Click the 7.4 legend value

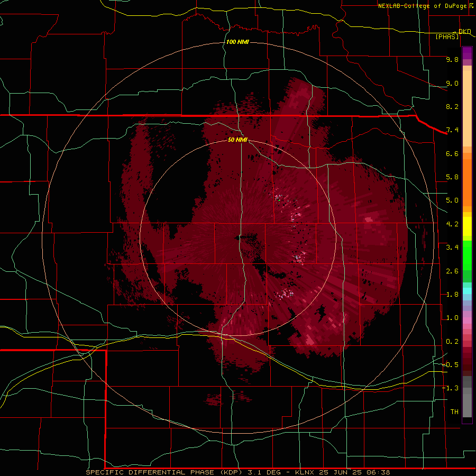tap(452, 130)
